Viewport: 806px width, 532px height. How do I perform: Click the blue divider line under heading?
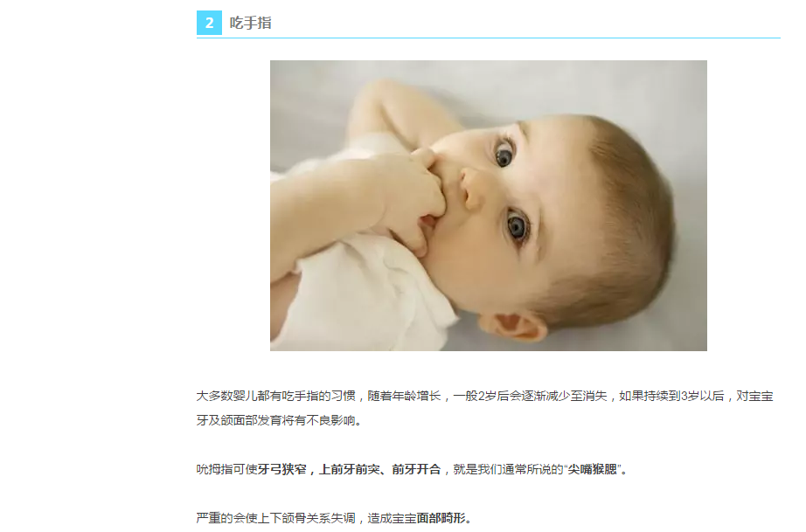click(x=489, y=38)
